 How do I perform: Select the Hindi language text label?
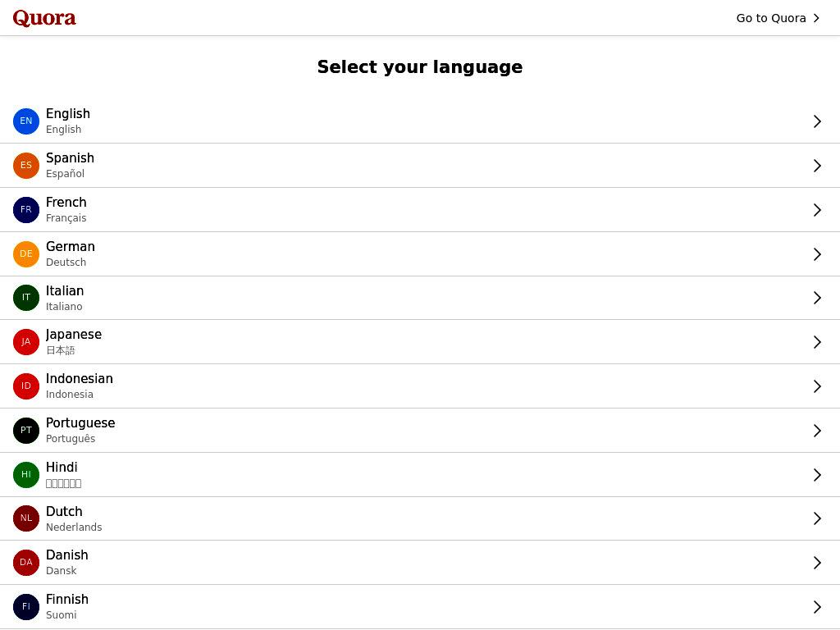click(62, 467)
